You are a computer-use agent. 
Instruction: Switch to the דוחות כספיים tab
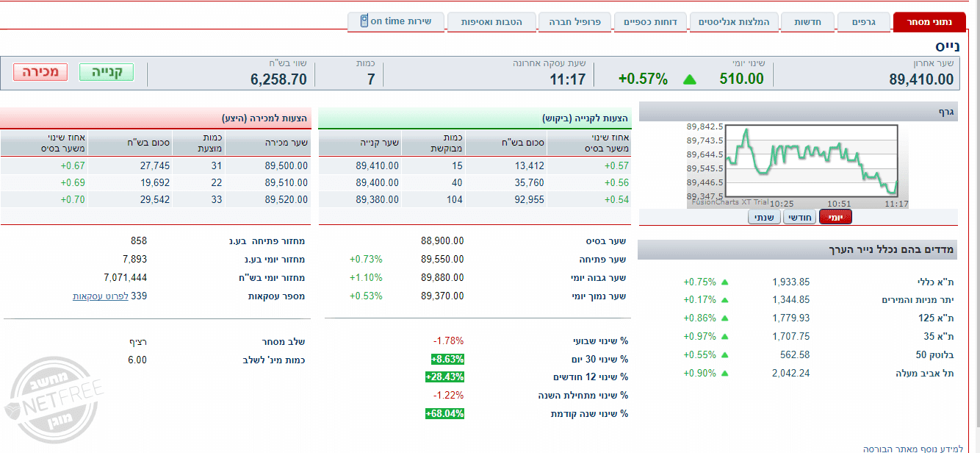coord(650,22)
